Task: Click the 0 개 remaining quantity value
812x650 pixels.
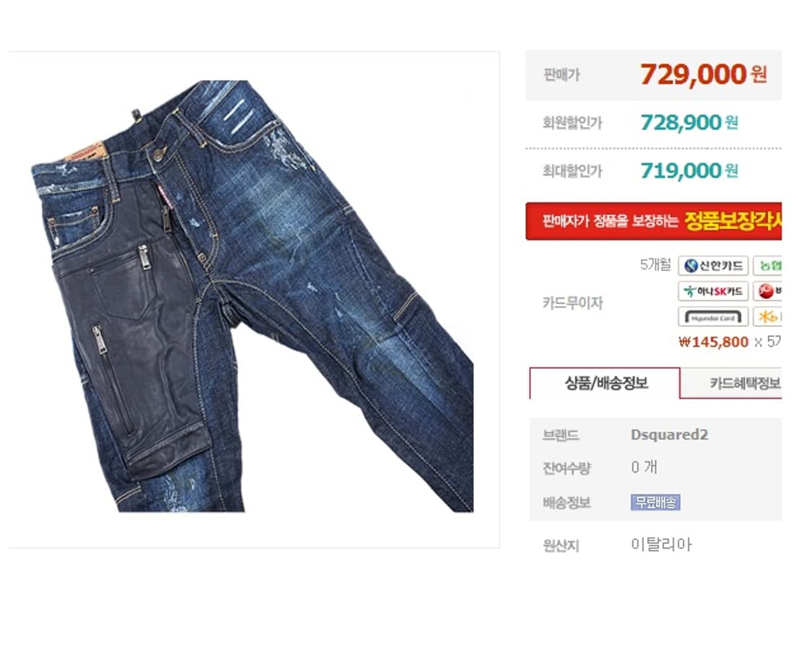Action: [x=644, y=467]
